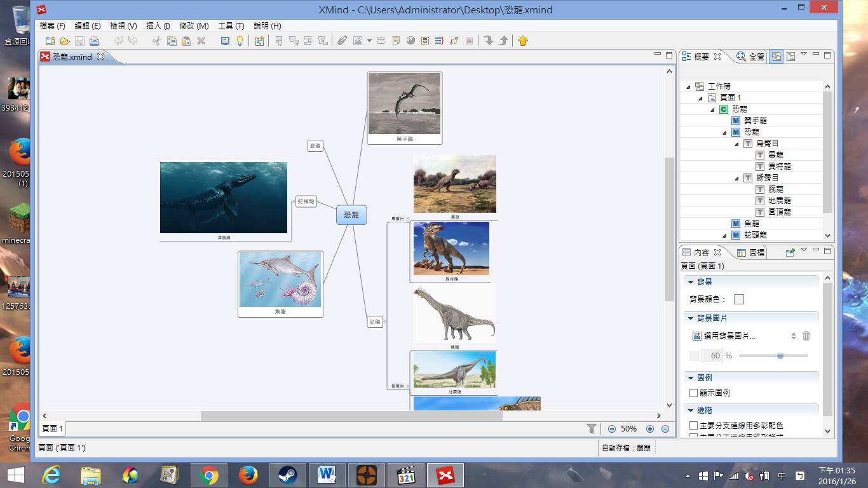
Task: Click the yellow up-arrow drill up icon
Action: (x=522, y=41)
